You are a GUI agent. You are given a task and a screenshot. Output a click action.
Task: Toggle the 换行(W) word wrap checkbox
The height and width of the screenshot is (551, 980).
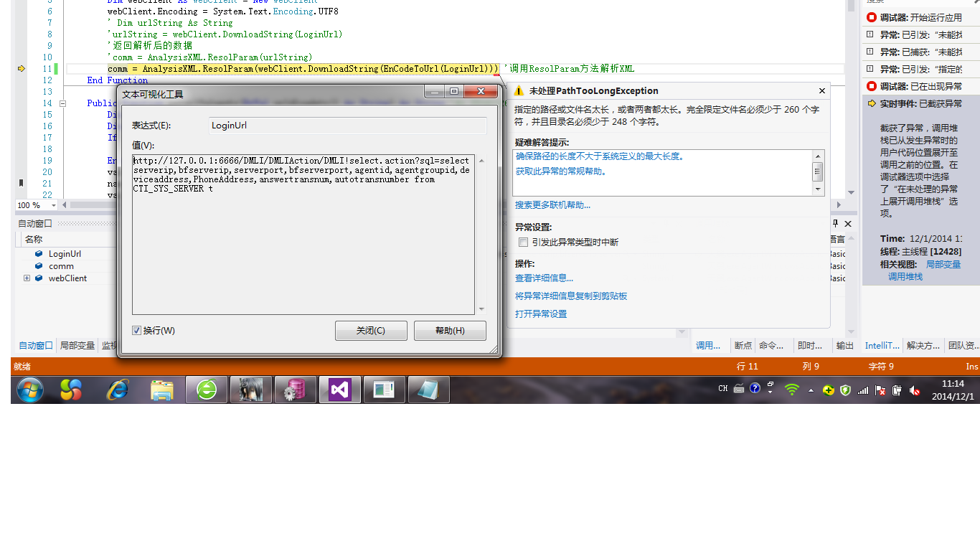[x=137, y=330]
